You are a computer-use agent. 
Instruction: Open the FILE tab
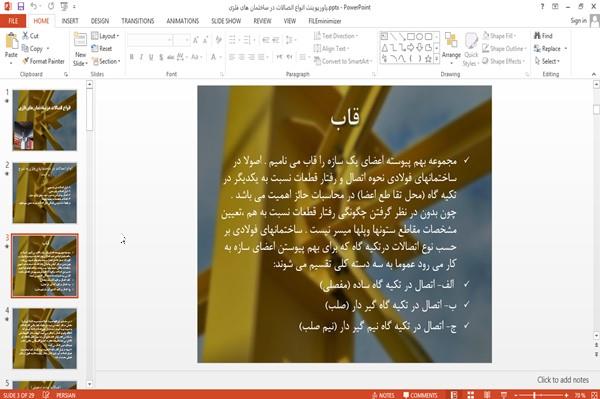coord(13,21)
